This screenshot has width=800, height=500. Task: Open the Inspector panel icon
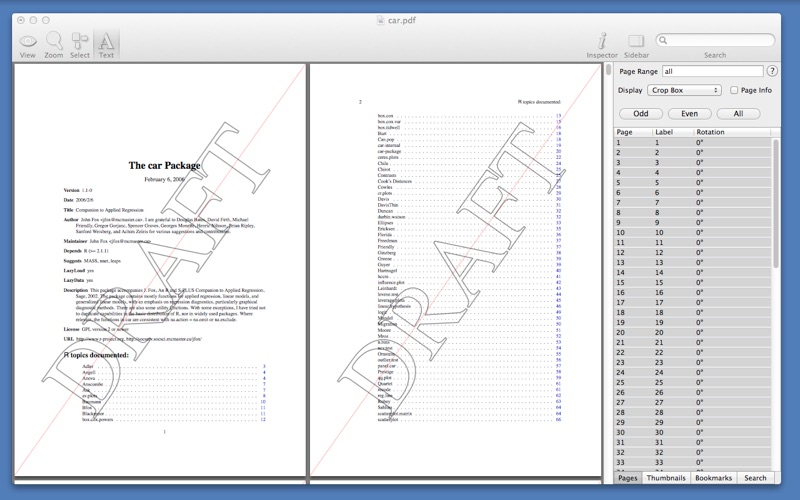602,40
